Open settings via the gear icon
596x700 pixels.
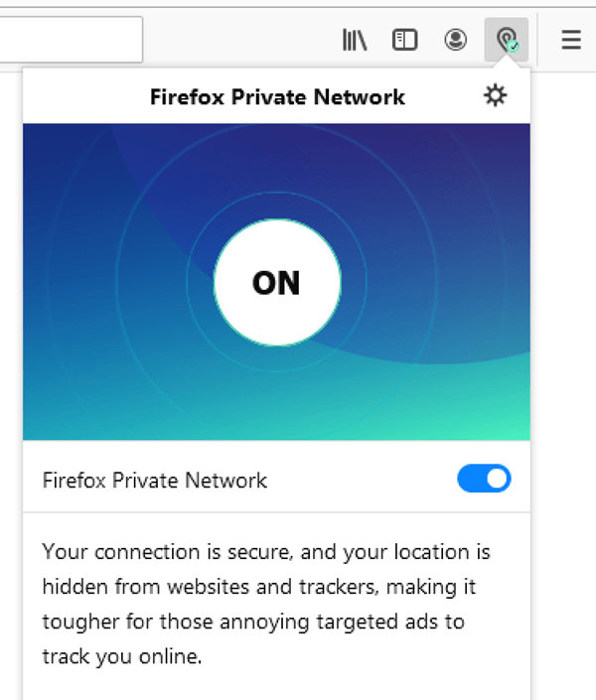tap(495, 96)
